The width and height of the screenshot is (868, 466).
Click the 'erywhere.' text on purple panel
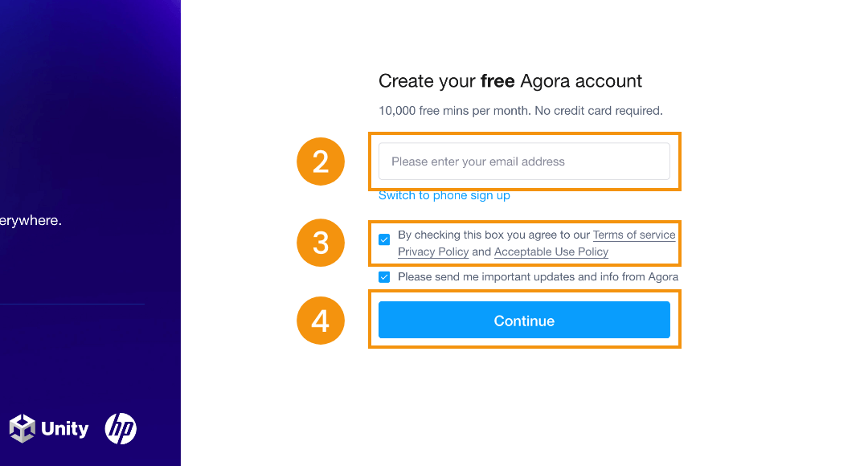tap(31, 220)
